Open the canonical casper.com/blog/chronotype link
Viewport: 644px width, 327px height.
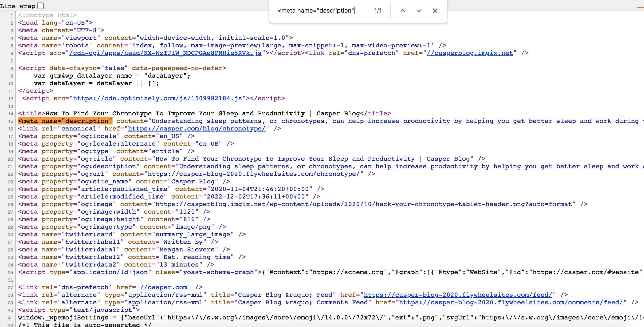(x=197, y=128)
